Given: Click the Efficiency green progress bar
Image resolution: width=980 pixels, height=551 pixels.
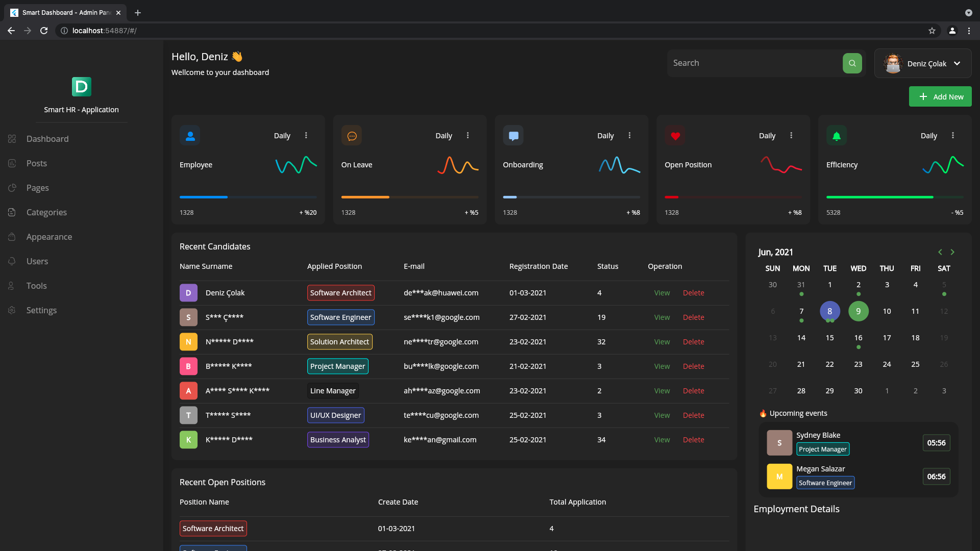Looking at the screenshot, I should coord(879,197).
